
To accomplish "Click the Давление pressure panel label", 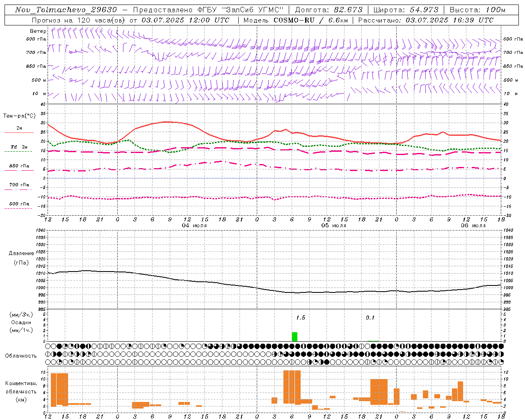I will pos(21,253).
